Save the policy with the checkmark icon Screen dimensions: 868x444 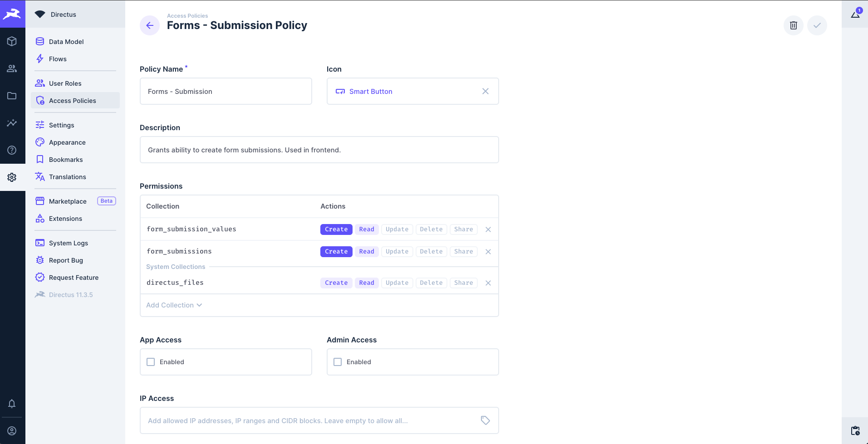817,25
